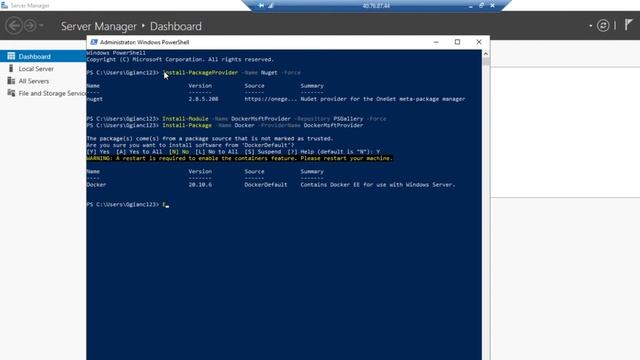The height and width of the screenshot is (360, 640).
Task: Maximize the PowerShell window
Action: tap(457, 42)
